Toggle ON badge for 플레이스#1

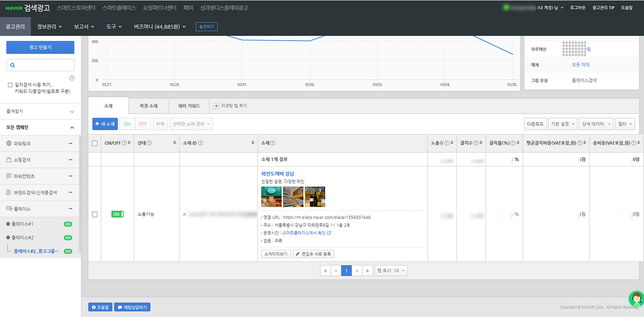[x=68, y=224]
